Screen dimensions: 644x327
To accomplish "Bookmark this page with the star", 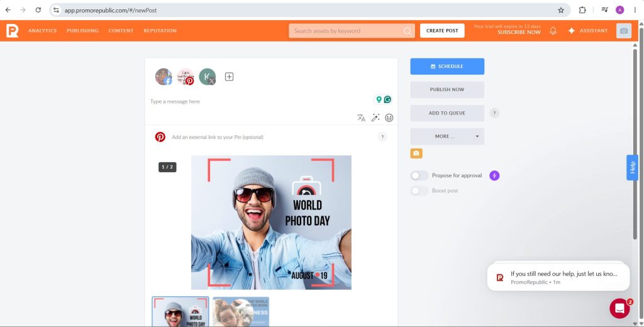I will [561, 10].
